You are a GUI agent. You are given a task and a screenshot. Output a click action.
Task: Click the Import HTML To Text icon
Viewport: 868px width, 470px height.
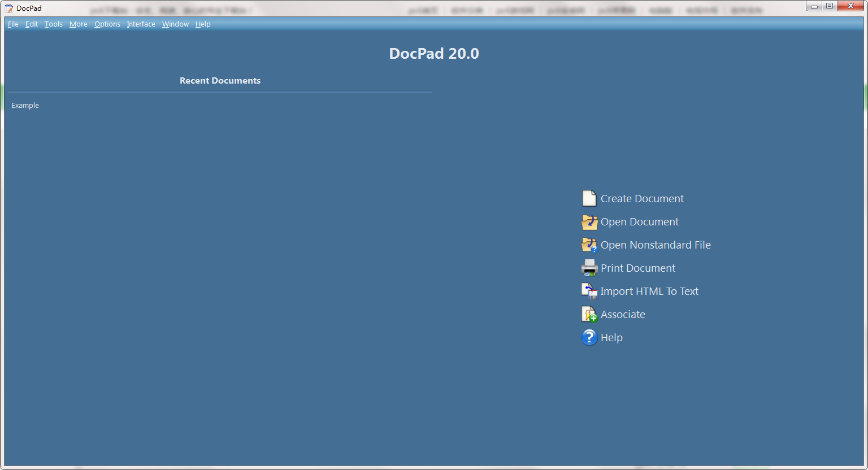tap(589, 291)
